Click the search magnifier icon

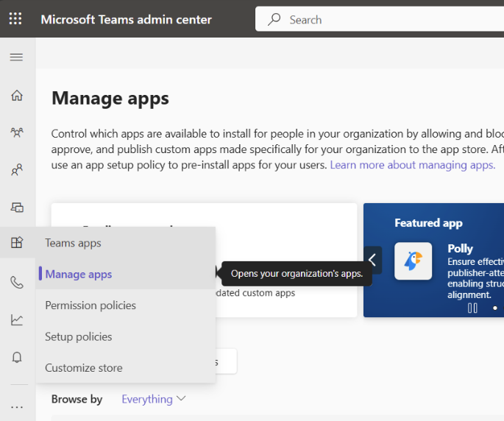click(x=274, y=20)
